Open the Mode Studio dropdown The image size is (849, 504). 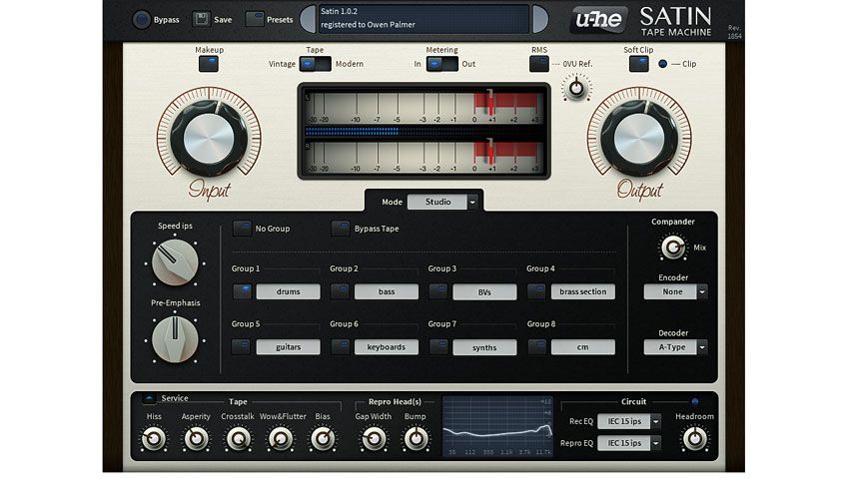[442, 202]
